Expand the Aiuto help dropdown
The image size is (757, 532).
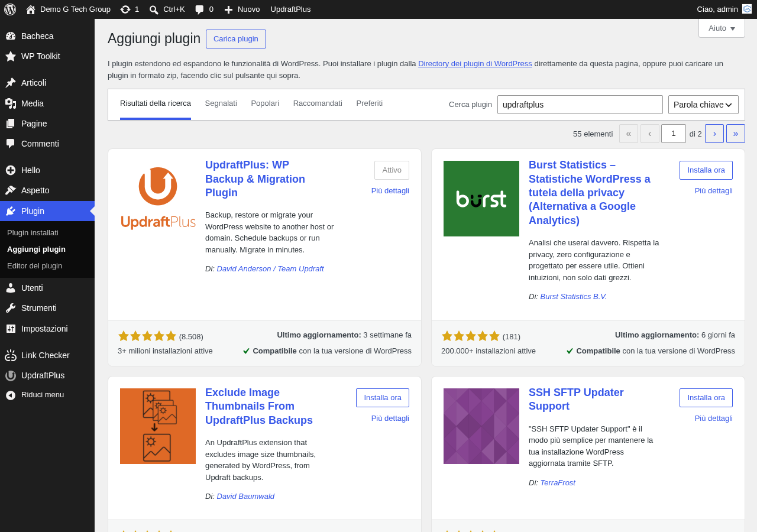click(722, 28)
